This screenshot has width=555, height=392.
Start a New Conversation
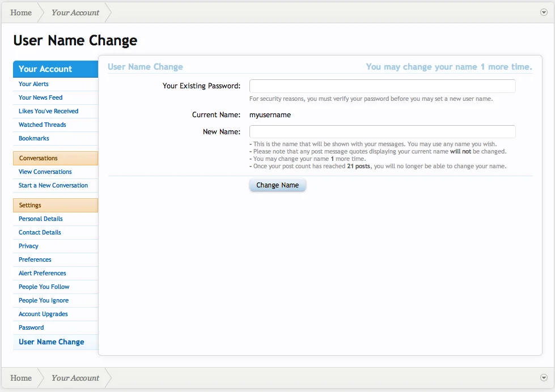click(53, 185)
